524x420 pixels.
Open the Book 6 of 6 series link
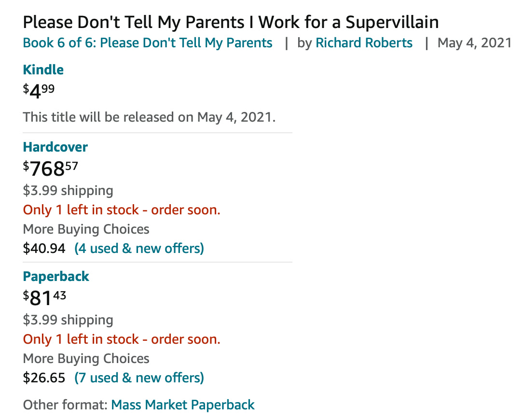tap(147, 43)
